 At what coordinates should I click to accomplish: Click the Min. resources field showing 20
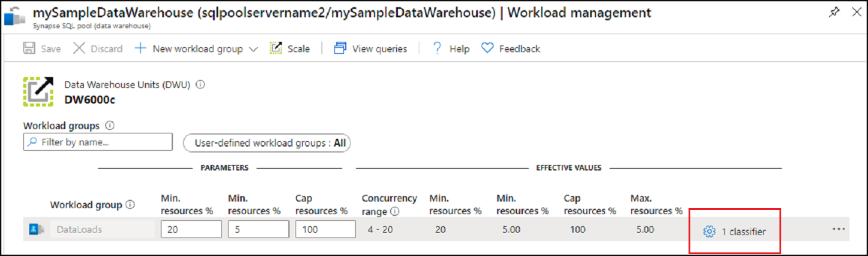pyautogui.click(x=191, y=230)
